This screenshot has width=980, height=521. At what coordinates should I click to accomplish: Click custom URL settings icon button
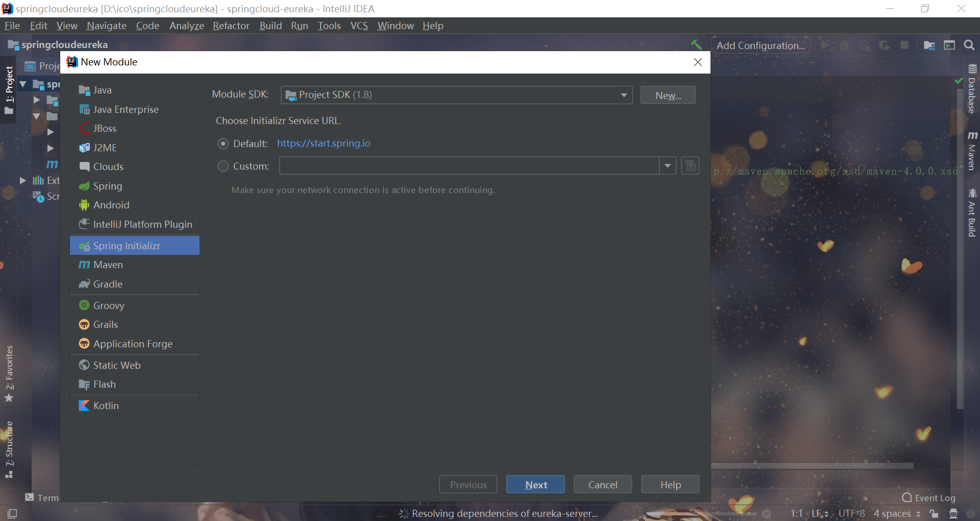(690, 165)
